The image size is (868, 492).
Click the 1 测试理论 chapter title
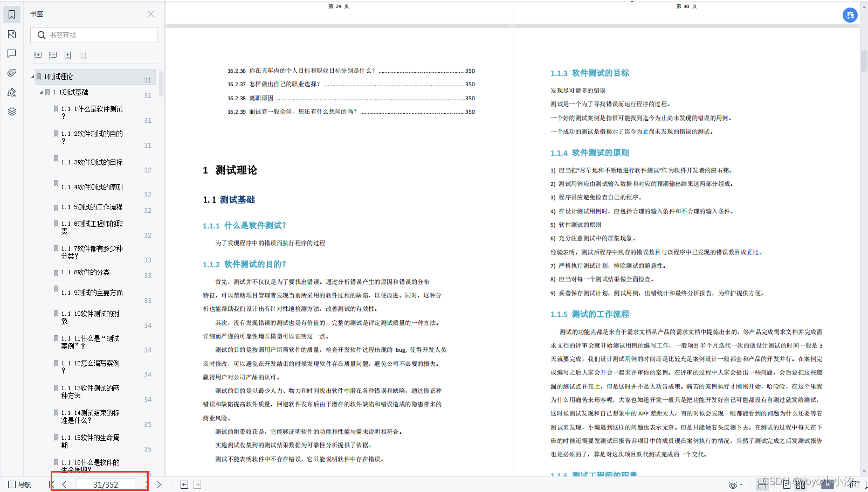click(x=230, y=170)
